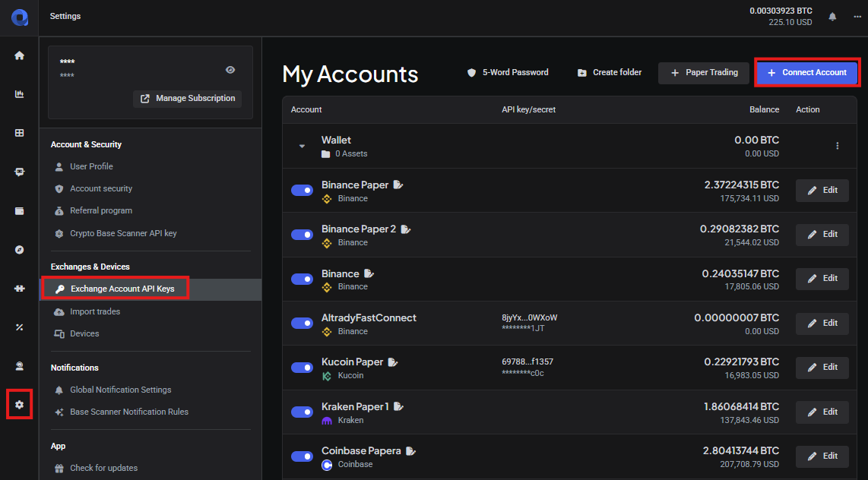Toggle the AltradyFastConnect account switch
The image size is (868, 480).
point(303,323)
